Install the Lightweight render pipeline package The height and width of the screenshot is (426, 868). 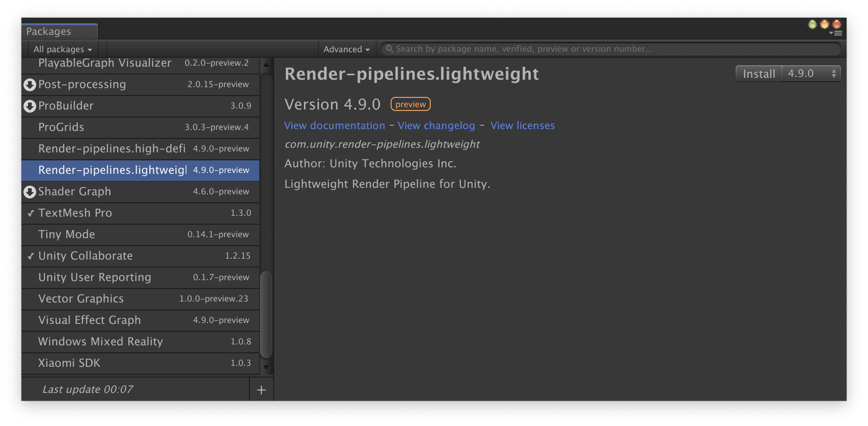tap(758, 74)
